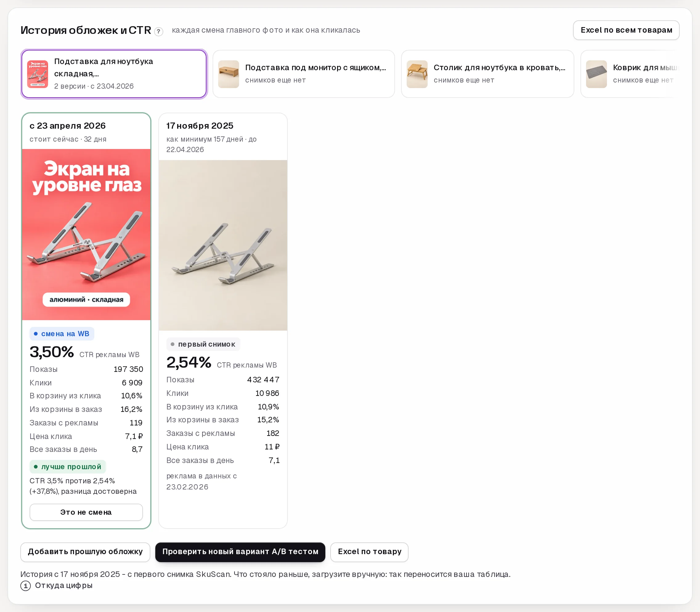Click the лучше прошлой status badge
The image size is (700, 612).
click(68, 466)
